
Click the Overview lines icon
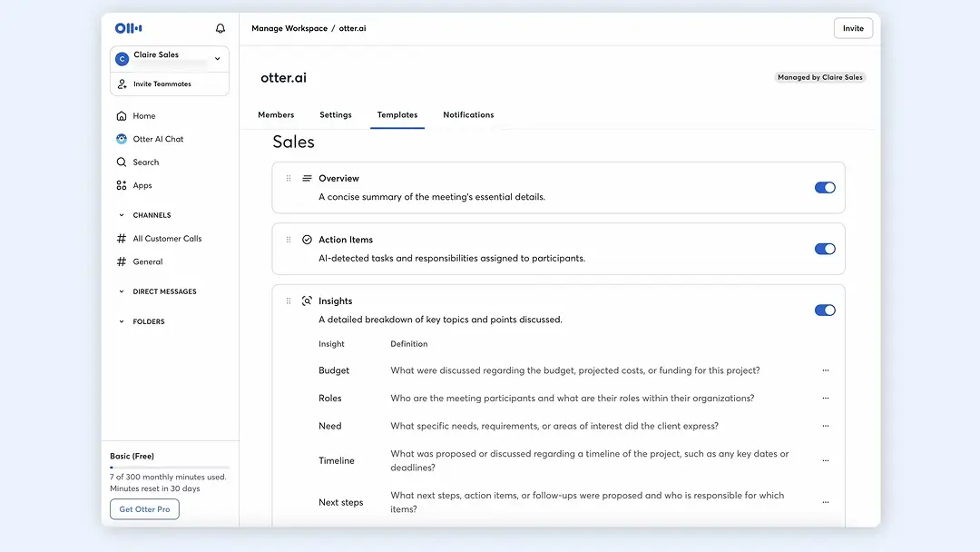coord(307,178)
